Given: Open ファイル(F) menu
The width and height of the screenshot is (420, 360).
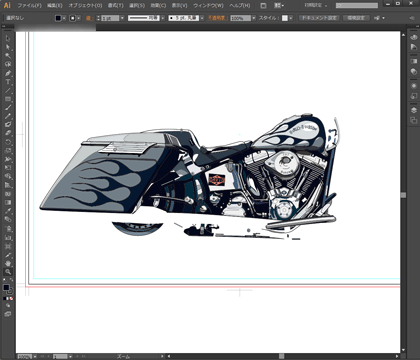Looking at the screenshot, I should [30, 6].
